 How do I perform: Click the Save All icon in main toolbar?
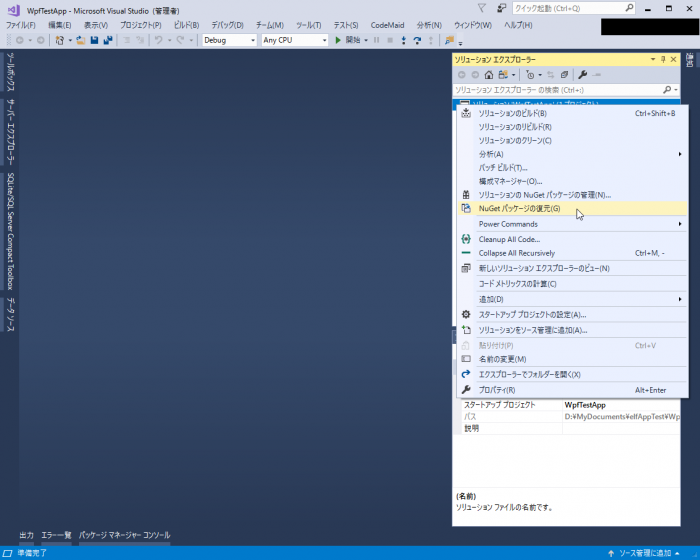pyautogui.click(x=107, y=40)
